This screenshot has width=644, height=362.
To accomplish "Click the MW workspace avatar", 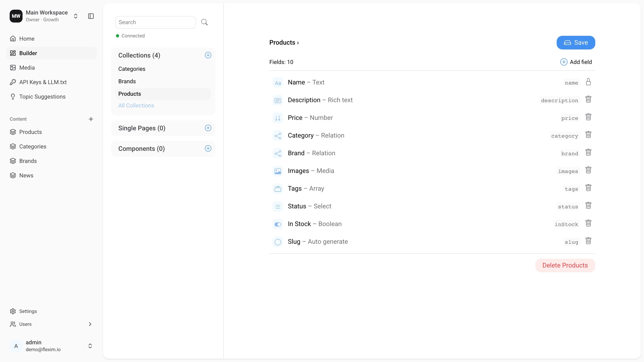I will pos(16,16).
